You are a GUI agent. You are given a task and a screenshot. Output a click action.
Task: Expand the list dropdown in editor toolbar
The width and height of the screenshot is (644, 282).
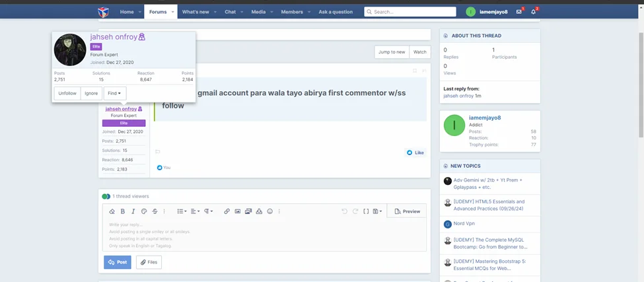(182, 211)
